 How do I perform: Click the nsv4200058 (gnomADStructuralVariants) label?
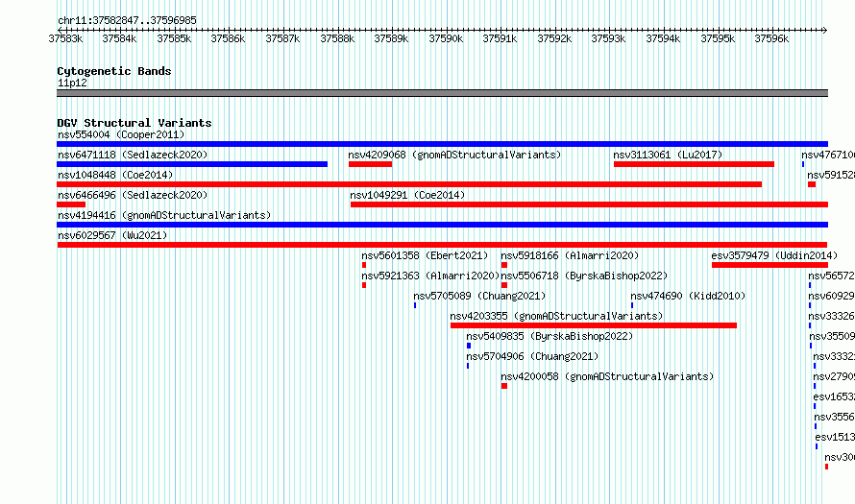tap(607, 376)
